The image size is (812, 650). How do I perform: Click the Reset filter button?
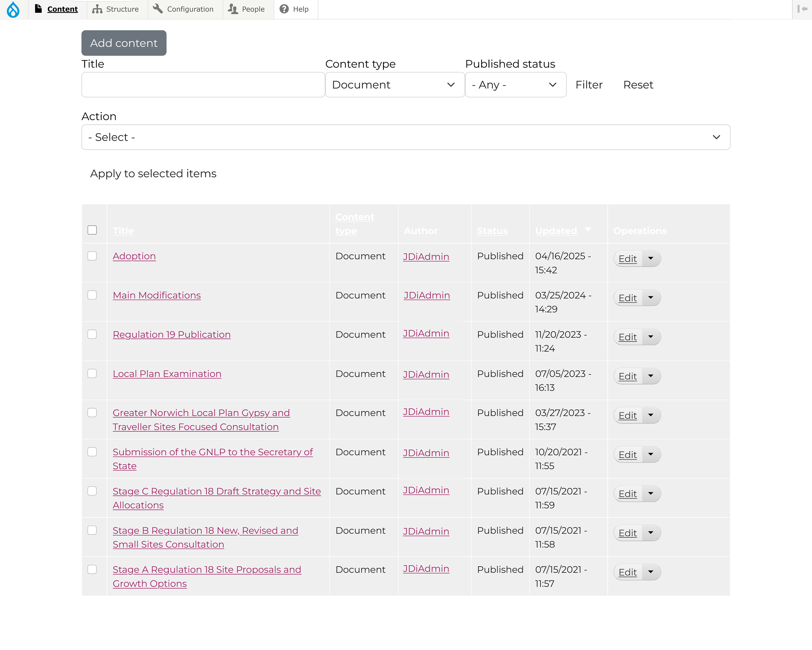(x=638, y=85)
